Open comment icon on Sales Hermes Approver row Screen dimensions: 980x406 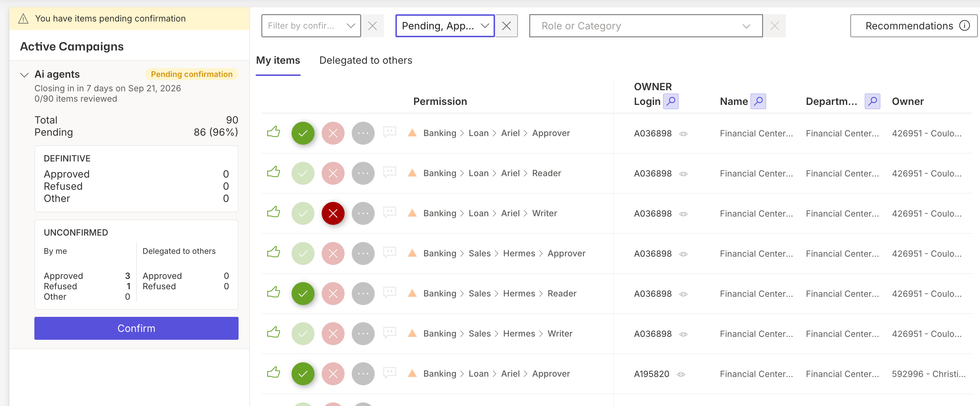pos(390,253)
